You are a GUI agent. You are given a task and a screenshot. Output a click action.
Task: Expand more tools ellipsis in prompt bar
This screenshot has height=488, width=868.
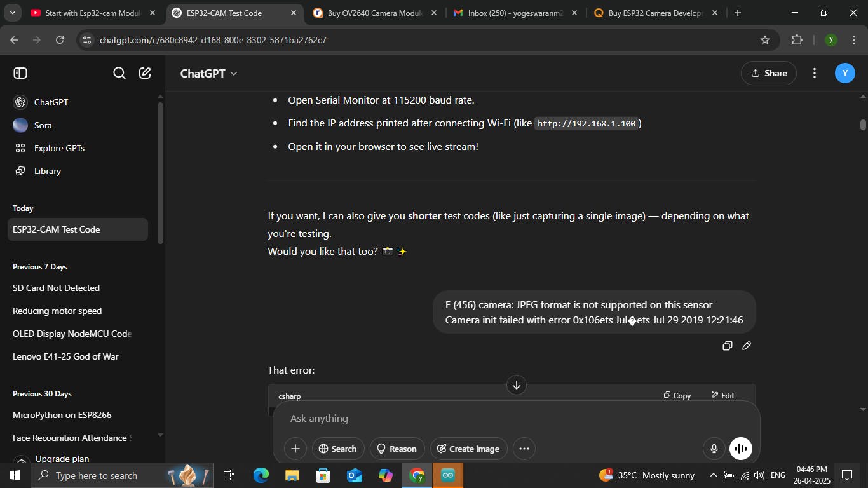tap(524, 449)
